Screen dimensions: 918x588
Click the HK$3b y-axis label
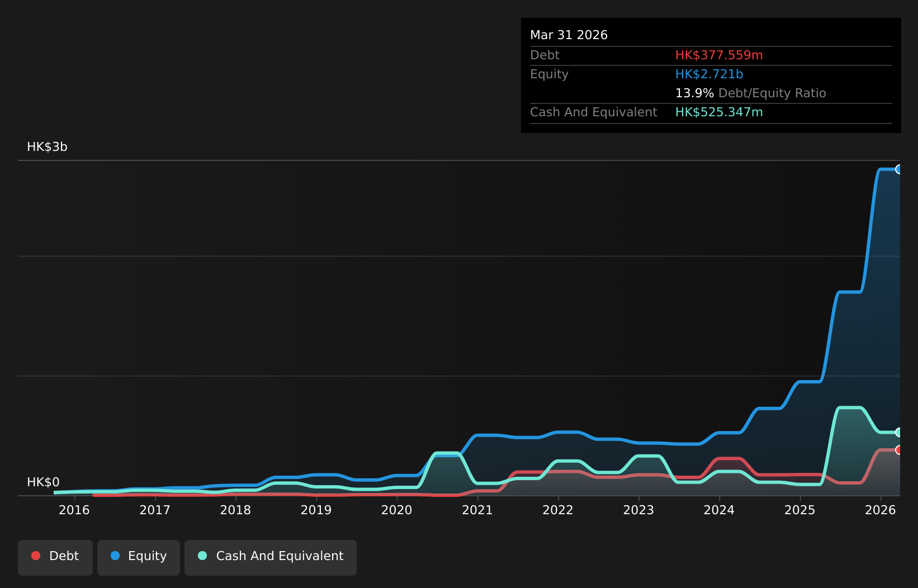[47, 147]
